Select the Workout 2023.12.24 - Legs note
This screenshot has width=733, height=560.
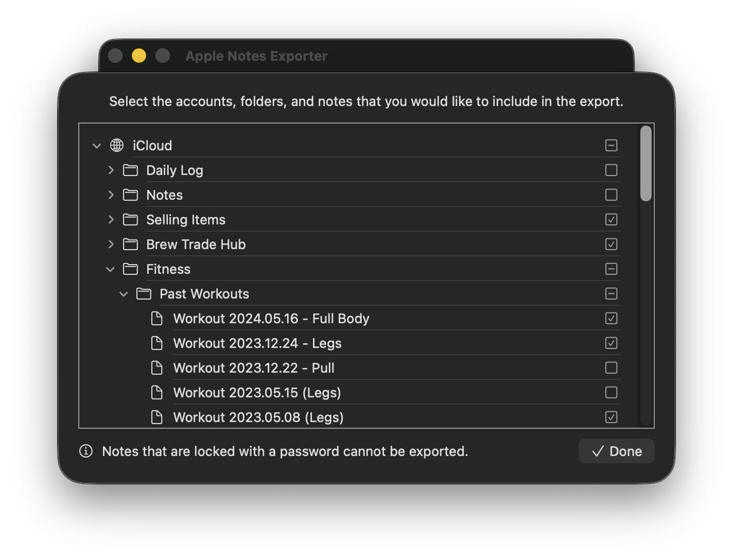(257, 343)
